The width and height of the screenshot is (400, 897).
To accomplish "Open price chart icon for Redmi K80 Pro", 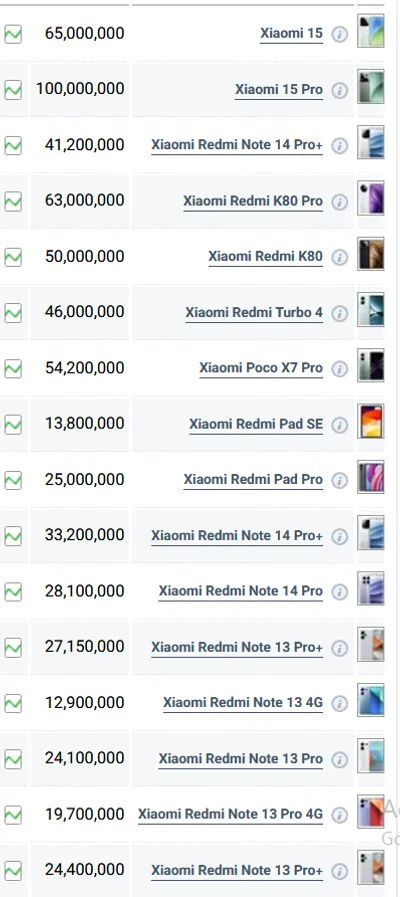I will click(x=13, y=201).
